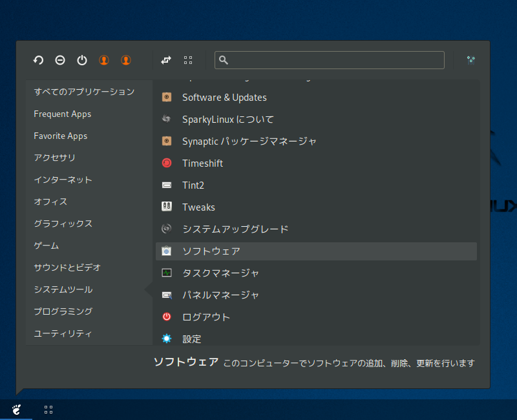Open the インターネット category

coord(63,180)
